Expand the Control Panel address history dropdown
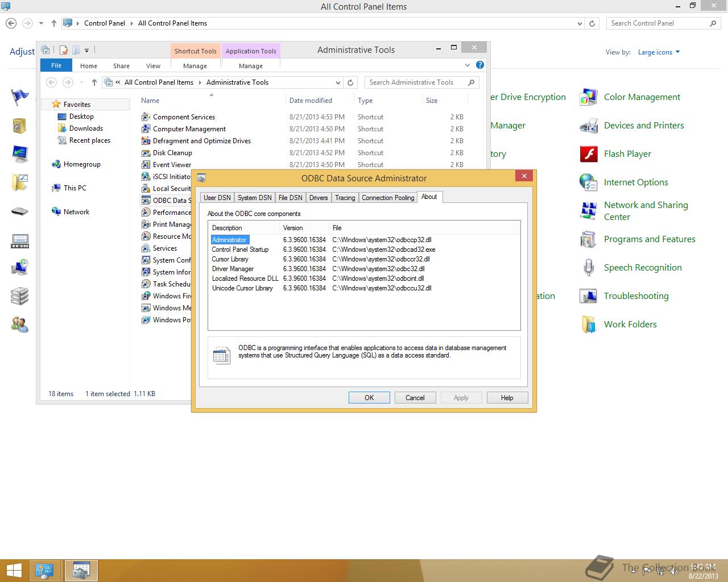This screenshot has width=728, height=582. pyautogui.click(x=580, y=23)
